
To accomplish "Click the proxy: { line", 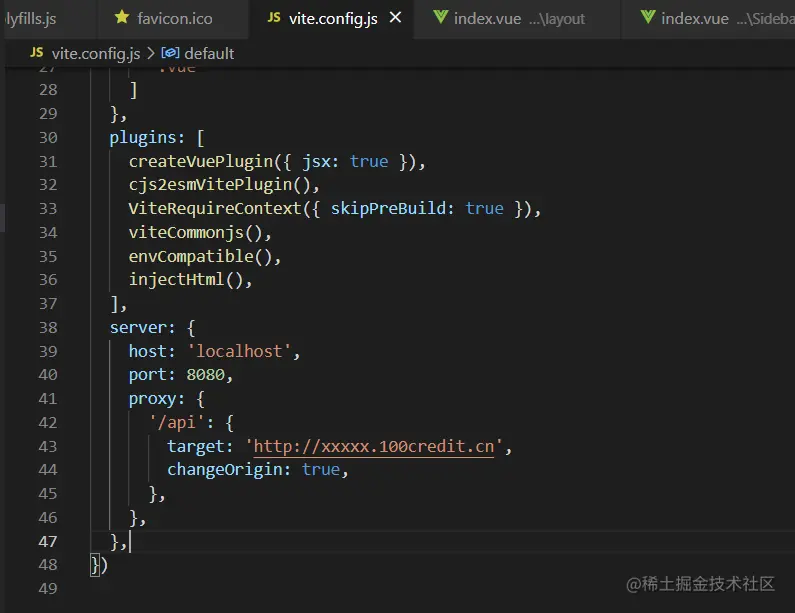I will point(167,399).
